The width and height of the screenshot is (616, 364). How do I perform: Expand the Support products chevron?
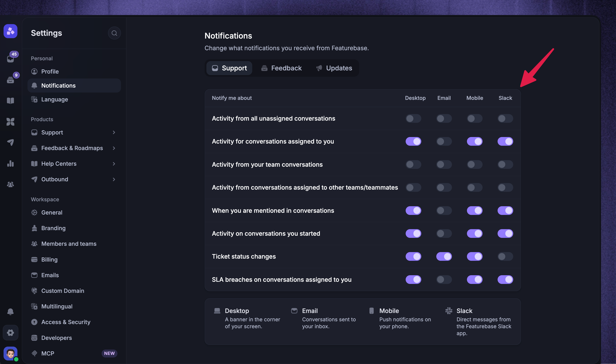point(114,132)
